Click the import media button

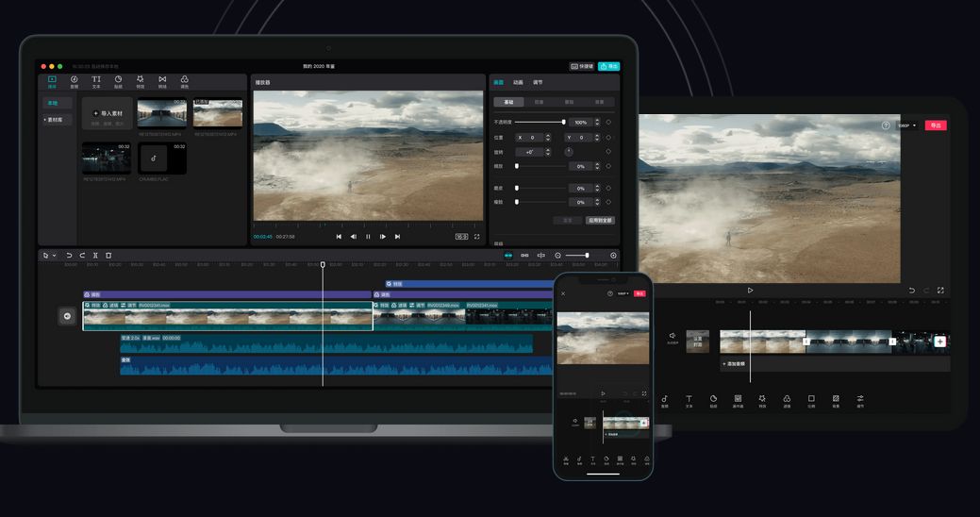[x=108, y=113]
